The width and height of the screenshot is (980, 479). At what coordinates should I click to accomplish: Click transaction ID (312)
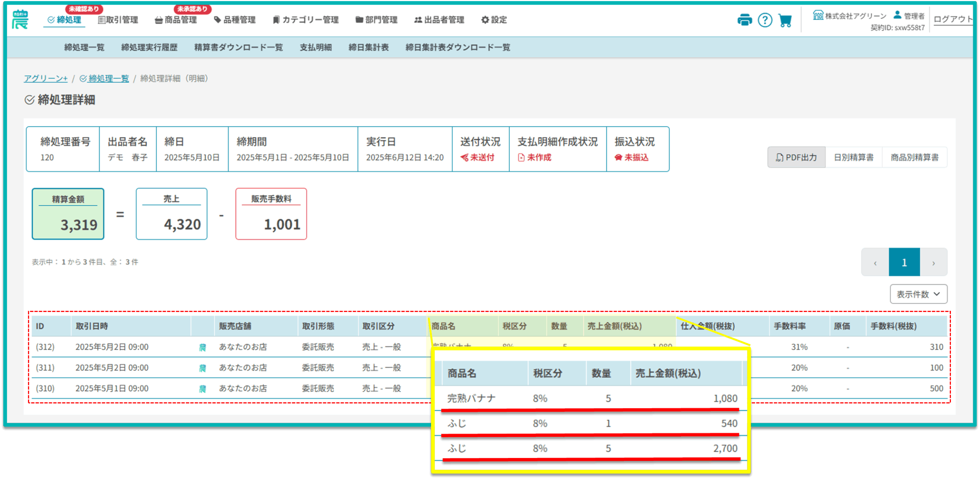point(45,347)
